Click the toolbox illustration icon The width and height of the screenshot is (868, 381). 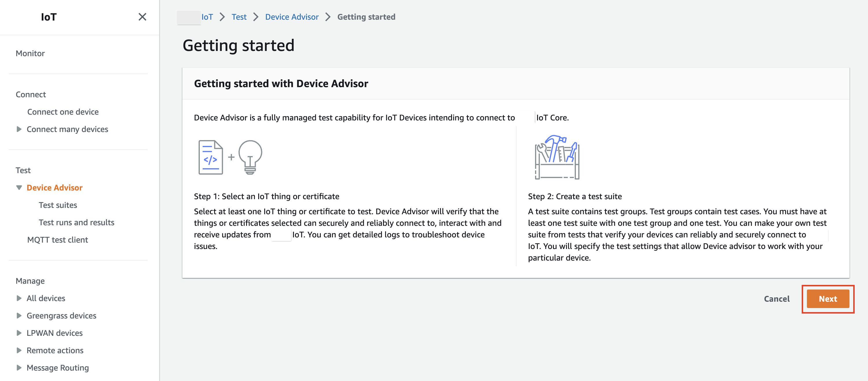pyautogui.click(x=557, y=157)
